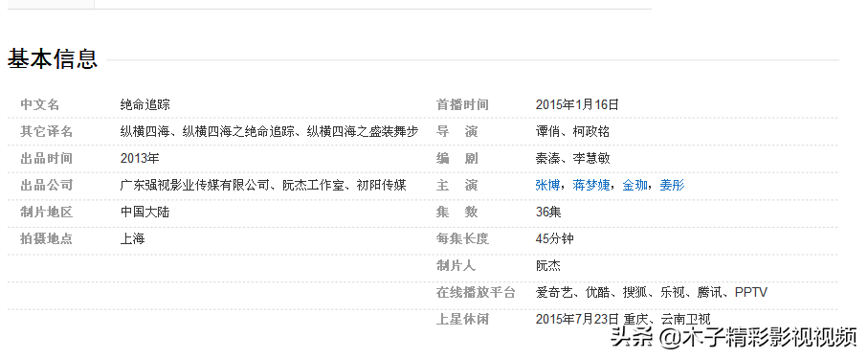Click the title value 绝命追踪
Image resolution: width=868 pixels, height=359 pixels.
click(145, 104)
